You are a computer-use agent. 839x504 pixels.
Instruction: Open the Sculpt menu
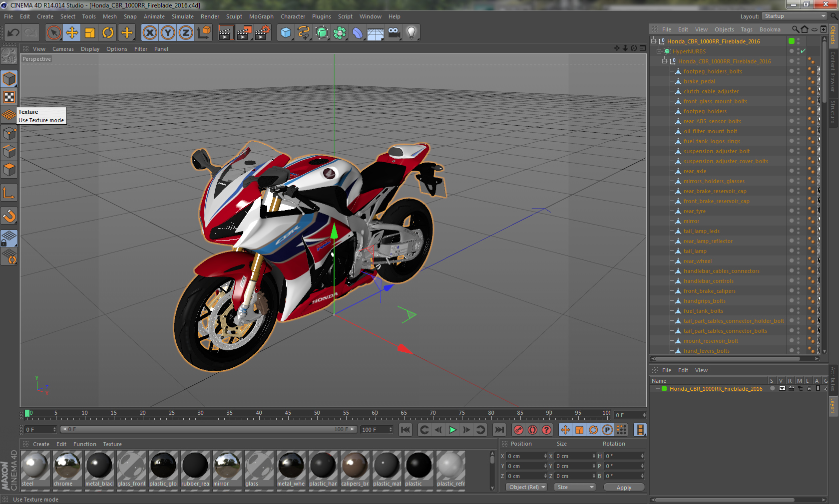click(x=234, y=16)
